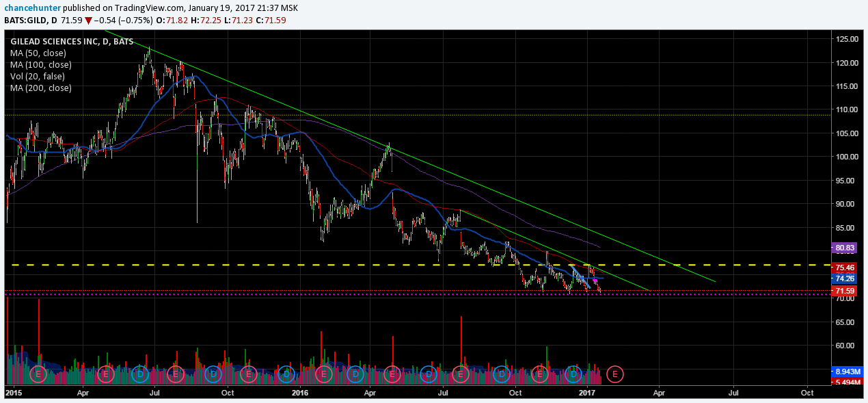Click the earnings marker after Apr 2016

click(x=392, y=374)
